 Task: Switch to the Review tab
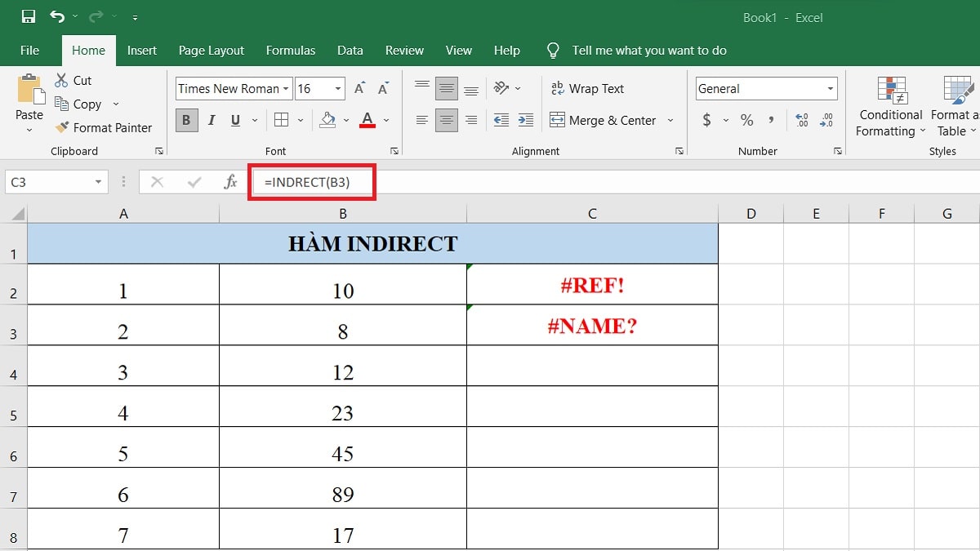tap(404, 50)
